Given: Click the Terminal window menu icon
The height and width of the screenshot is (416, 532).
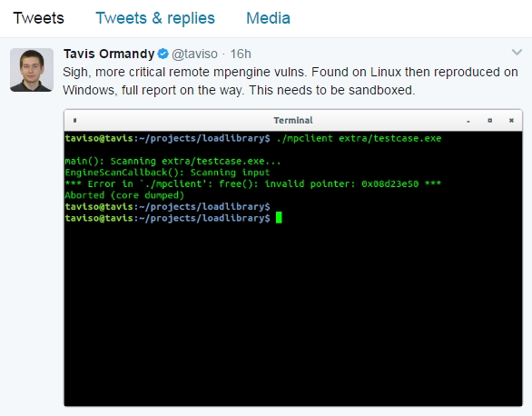Looking at the screenshot, I should [x=75, y=120].
